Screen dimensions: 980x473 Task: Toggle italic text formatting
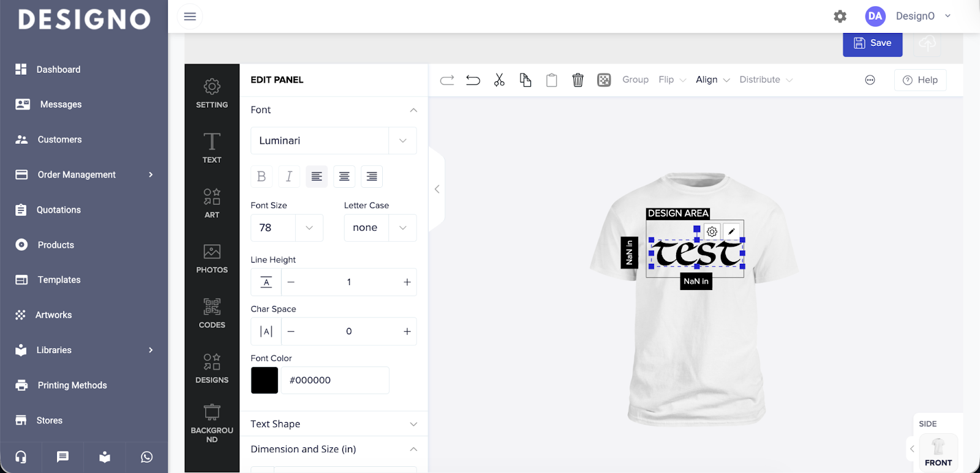pos(289,176)
